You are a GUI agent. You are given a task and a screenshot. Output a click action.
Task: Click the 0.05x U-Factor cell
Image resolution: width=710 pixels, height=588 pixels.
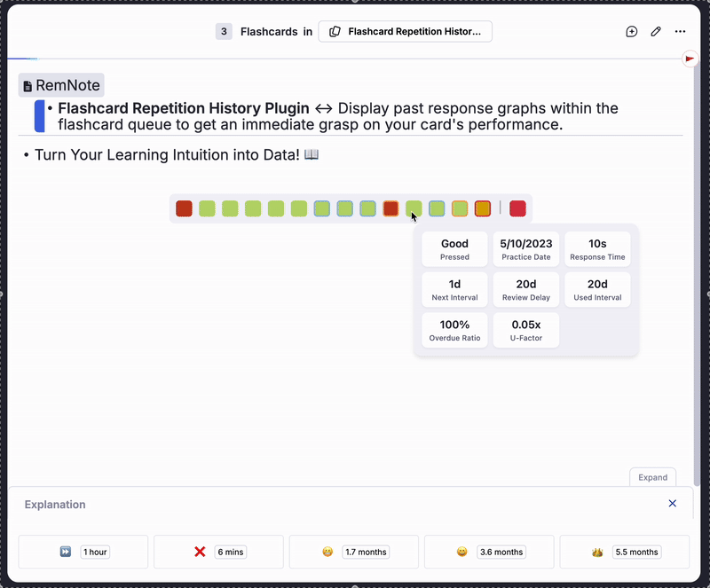[526, 330]
